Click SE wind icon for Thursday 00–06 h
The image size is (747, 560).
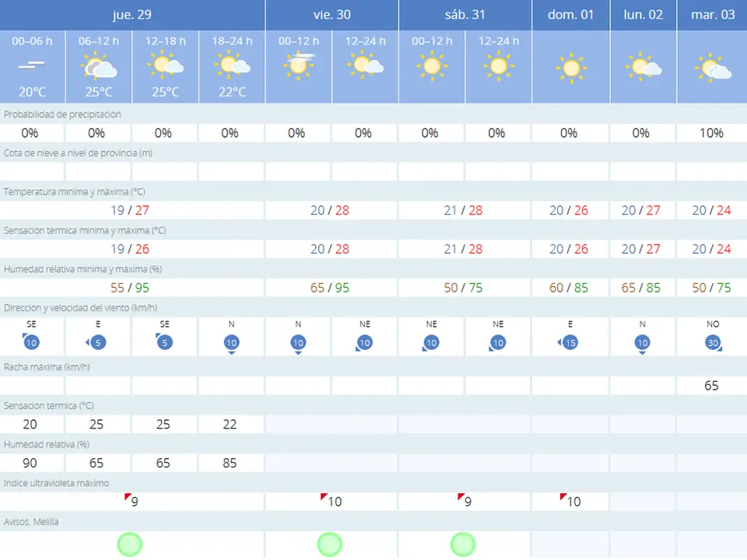[x=31, y=341]
